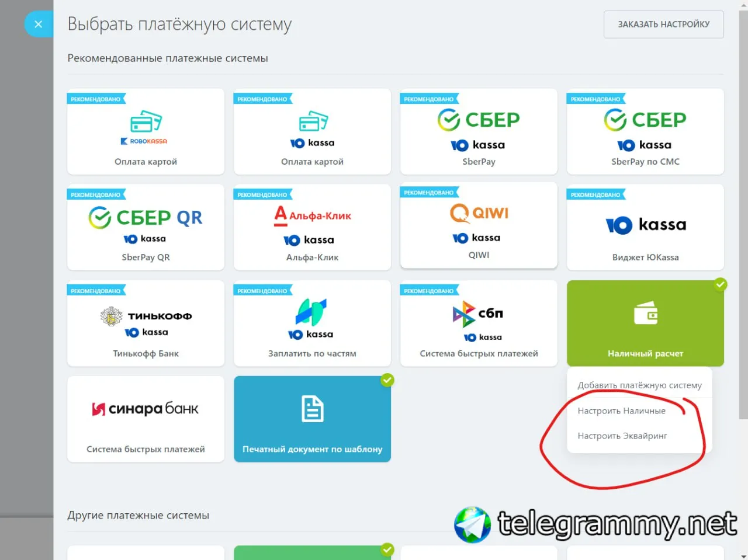Click the page's vertical scrollbar thumb

coord(743,213)
